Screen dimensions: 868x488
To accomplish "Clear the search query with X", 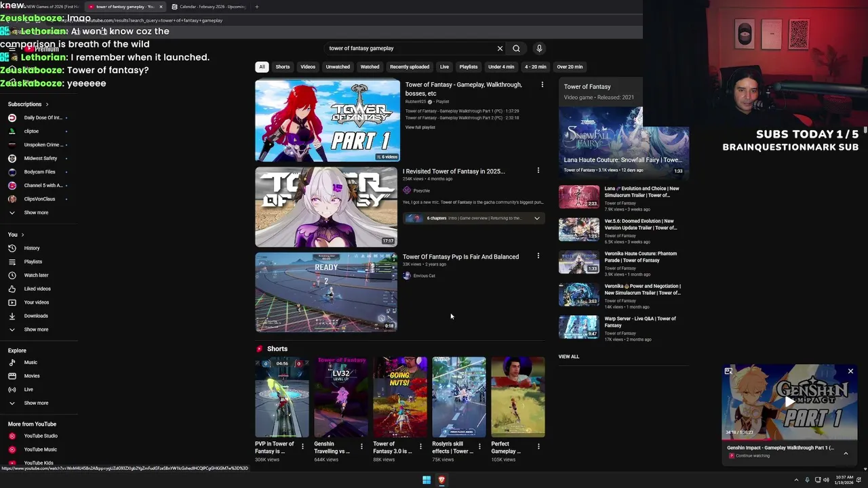I will pos(500,48).
